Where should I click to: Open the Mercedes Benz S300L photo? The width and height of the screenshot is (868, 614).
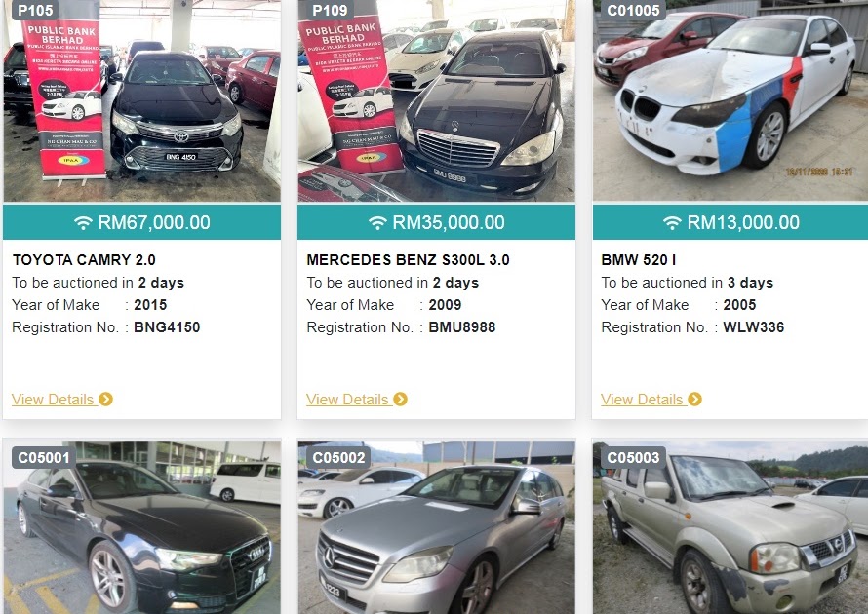[436, 100]
